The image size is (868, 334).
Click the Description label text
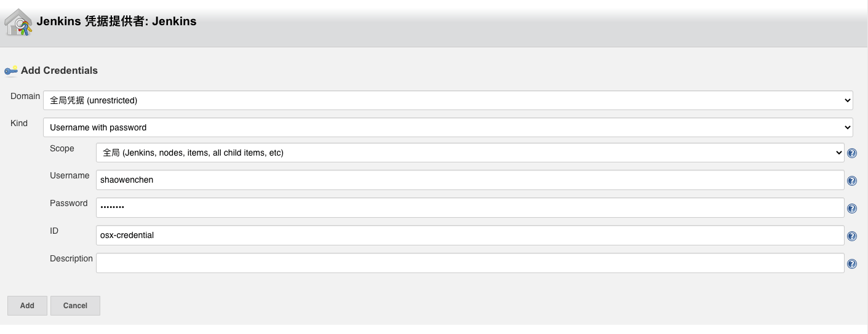[x=71, y=259]
